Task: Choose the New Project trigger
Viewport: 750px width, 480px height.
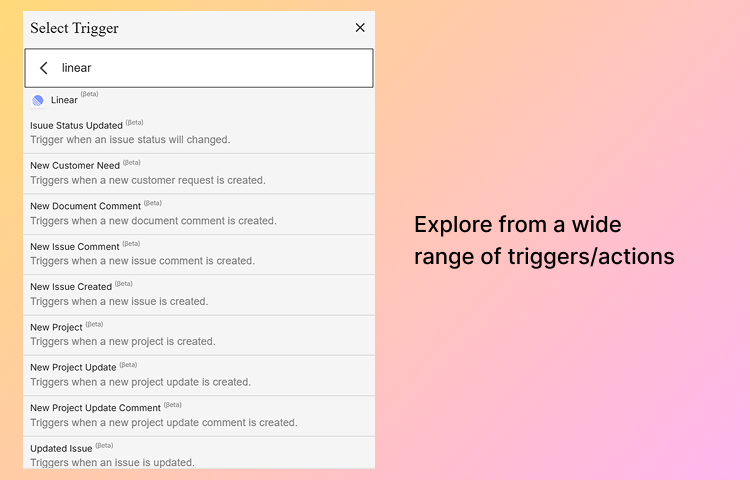Action: 199,335
